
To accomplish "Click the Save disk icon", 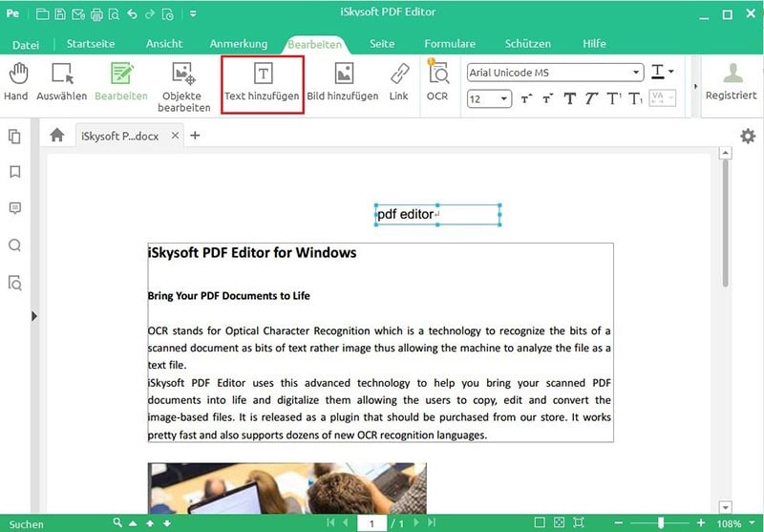I will coord(60,14).
